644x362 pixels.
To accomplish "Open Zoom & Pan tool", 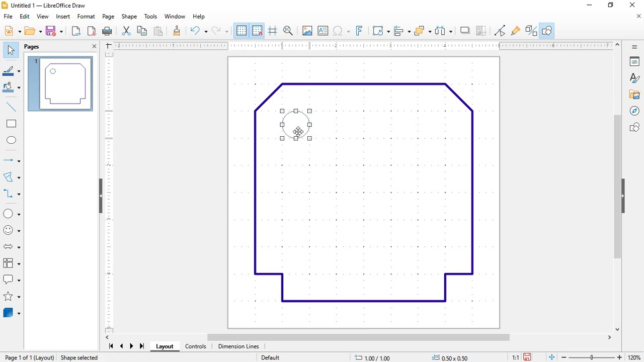I will tap(288, 31).
